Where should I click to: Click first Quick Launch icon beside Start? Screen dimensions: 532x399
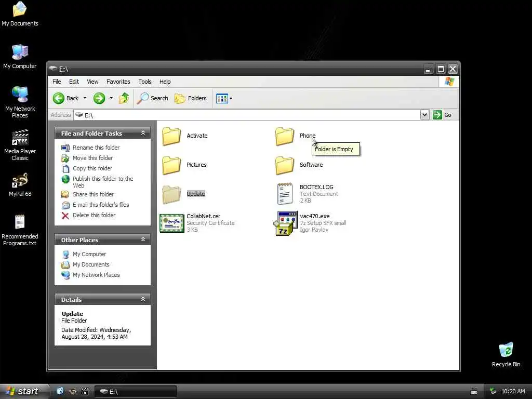(x=60, y=392)
